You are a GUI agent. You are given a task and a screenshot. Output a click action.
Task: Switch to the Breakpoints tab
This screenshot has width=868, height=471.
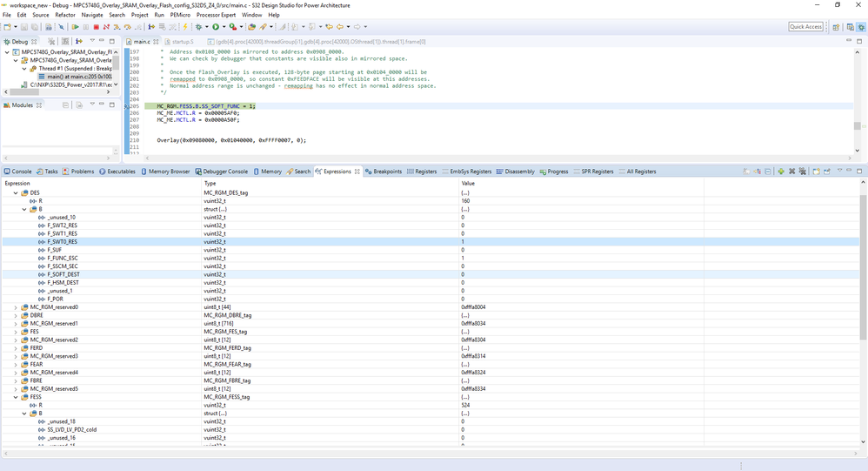pos(384,172)
